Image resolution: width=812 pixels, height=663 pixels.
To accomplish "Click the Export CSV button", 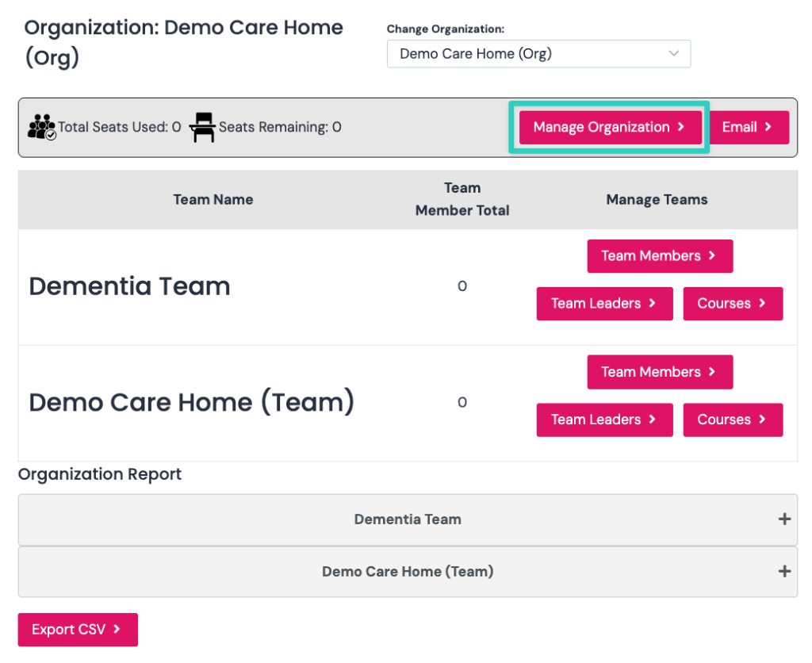I will point(78,630).
